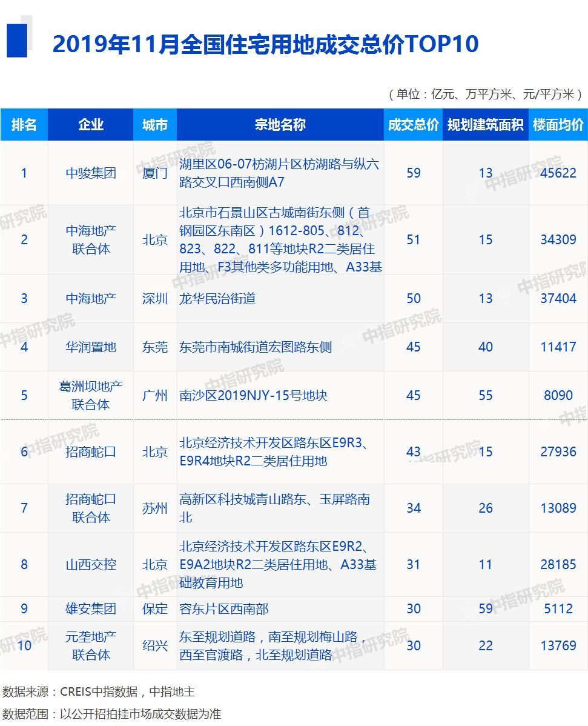
Task: Click data scope line 数据范围
Action: (x=111, y=713)
